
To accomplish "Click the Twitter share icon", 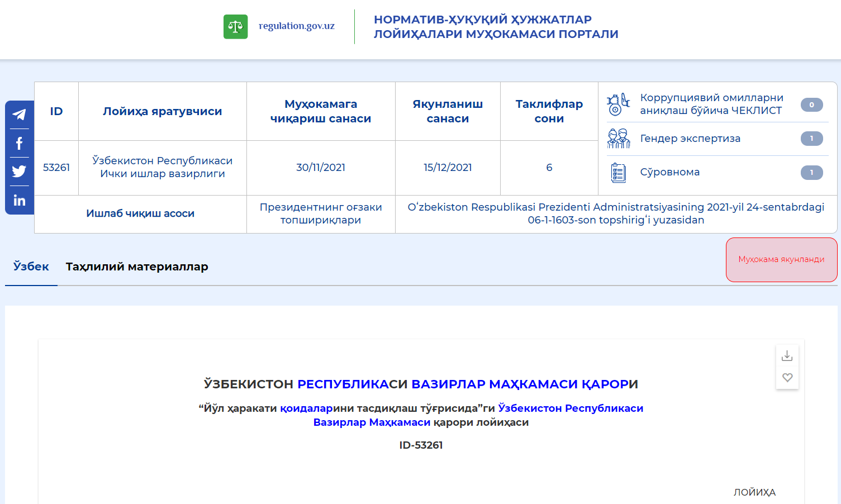I will click(19, 172).
